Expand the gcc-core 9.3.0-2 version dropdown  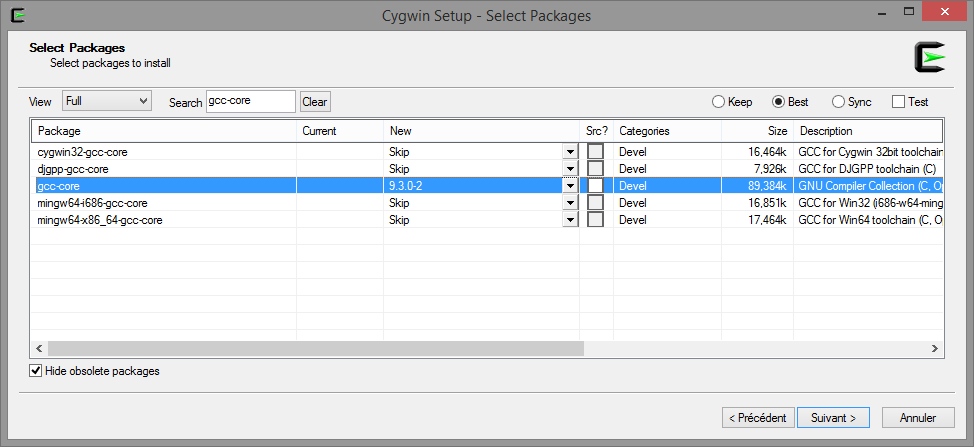(x=570, y=186)
